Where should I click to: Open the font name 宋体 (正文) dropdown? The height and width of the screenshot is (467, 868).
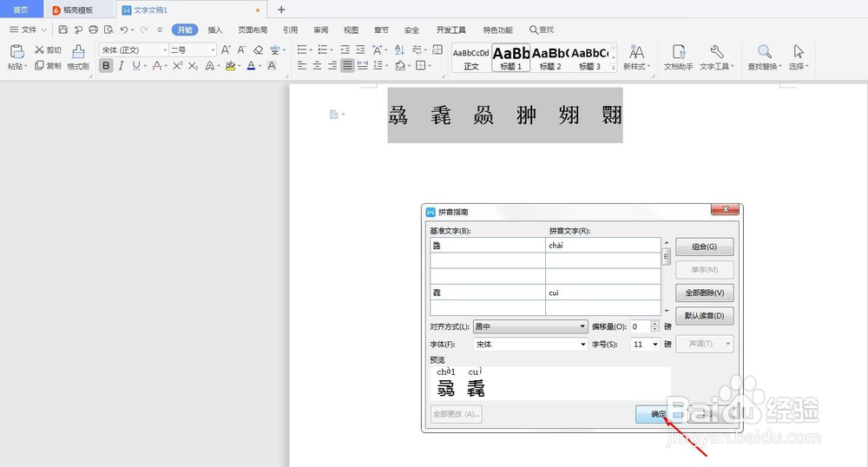[165, 50]
